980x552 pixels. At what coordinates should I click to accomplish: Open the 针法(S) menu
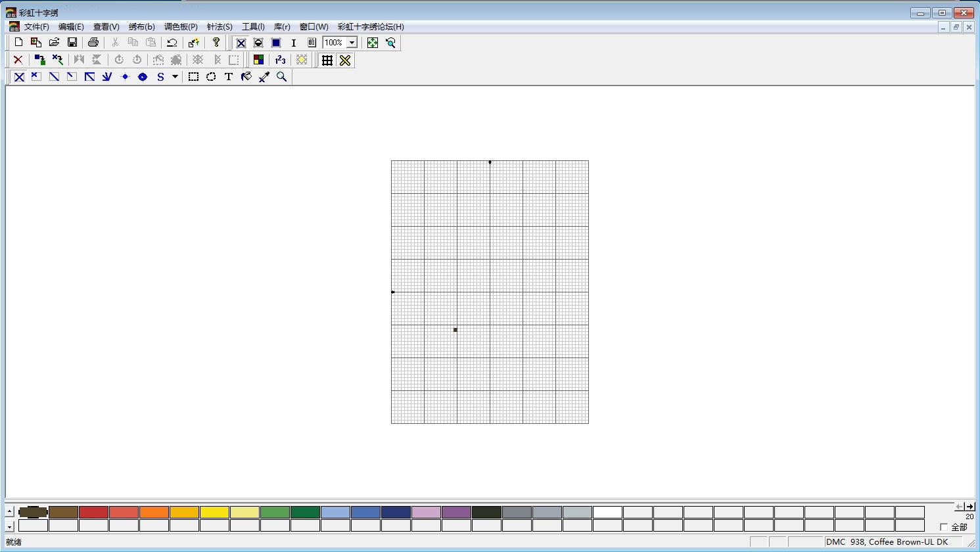220,27
